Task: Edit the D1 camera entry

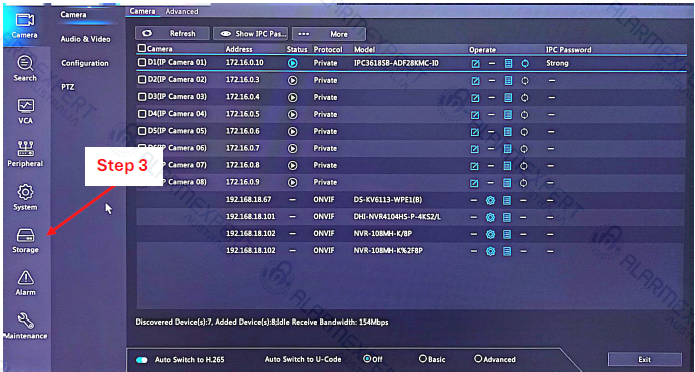Action: [x=475, y=64]
